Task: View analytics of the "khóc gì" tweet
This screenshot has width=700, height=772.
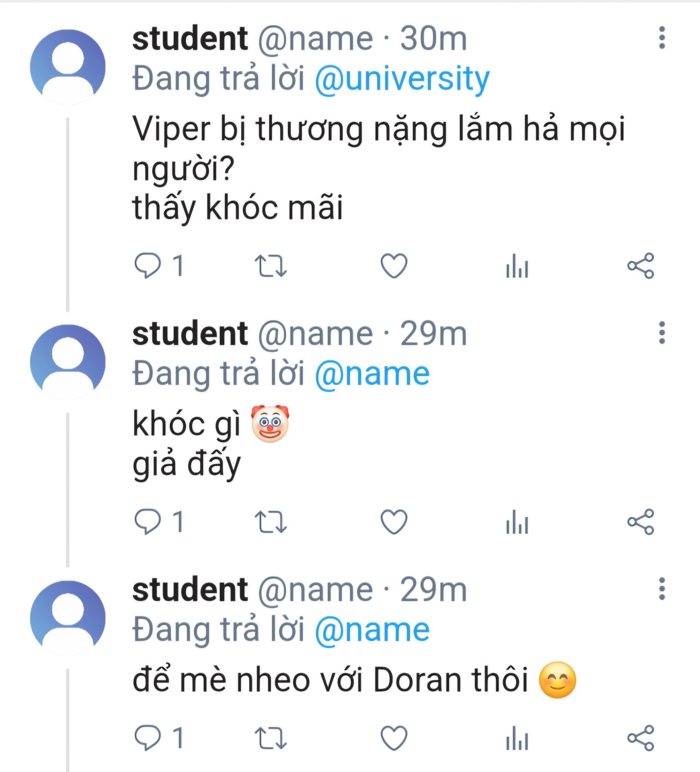Action: coord(517,522)
